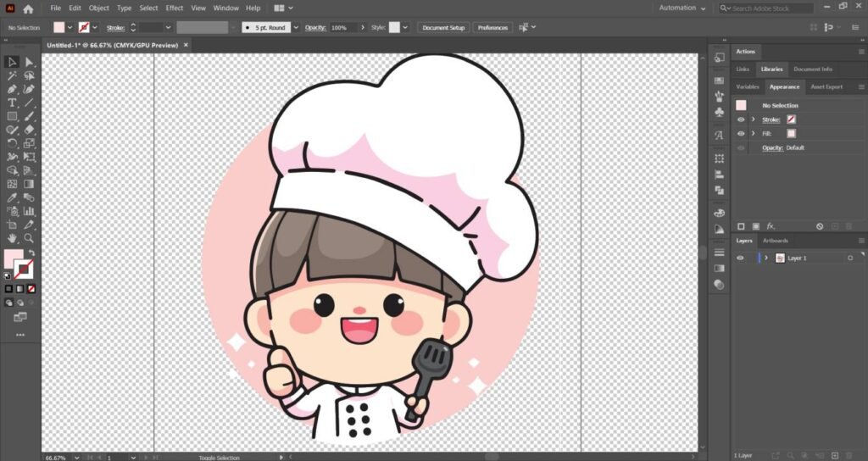Select the Paintbrush tool
868x461 pixels.
pyautogui.click(x=29, y=116)
